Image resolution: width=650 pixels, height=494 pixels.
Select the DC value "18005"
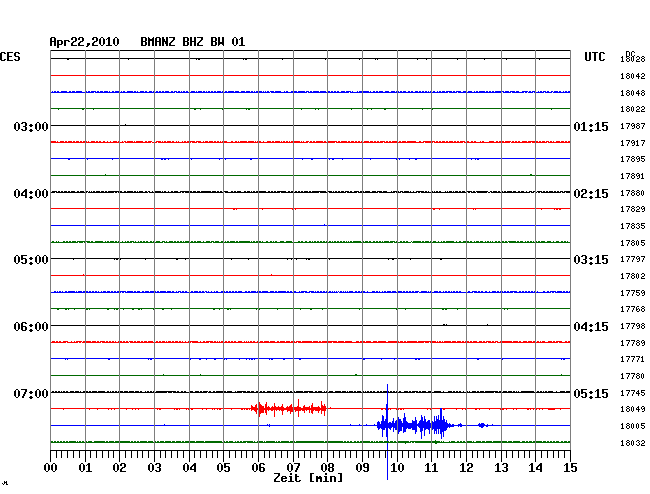[x=633, y=426]
